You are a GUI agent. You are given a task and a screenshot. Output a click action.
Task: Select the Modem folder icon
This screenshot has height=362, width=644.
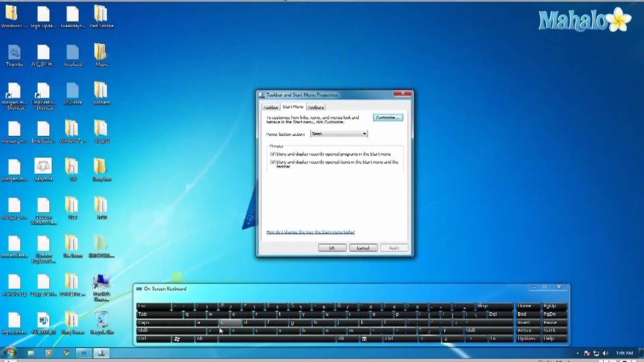[x=101, y=93]
